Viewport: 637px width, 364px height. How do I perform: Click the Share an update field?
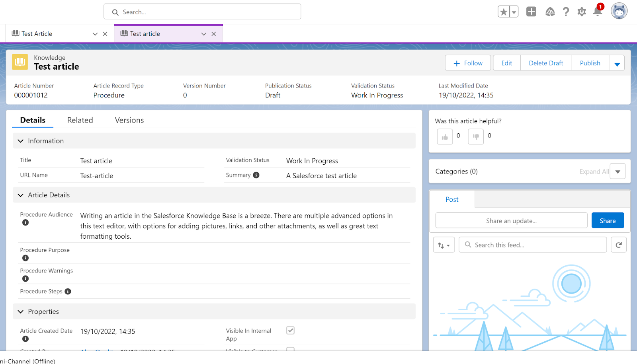pyautogui.click(x=511, y=221)
